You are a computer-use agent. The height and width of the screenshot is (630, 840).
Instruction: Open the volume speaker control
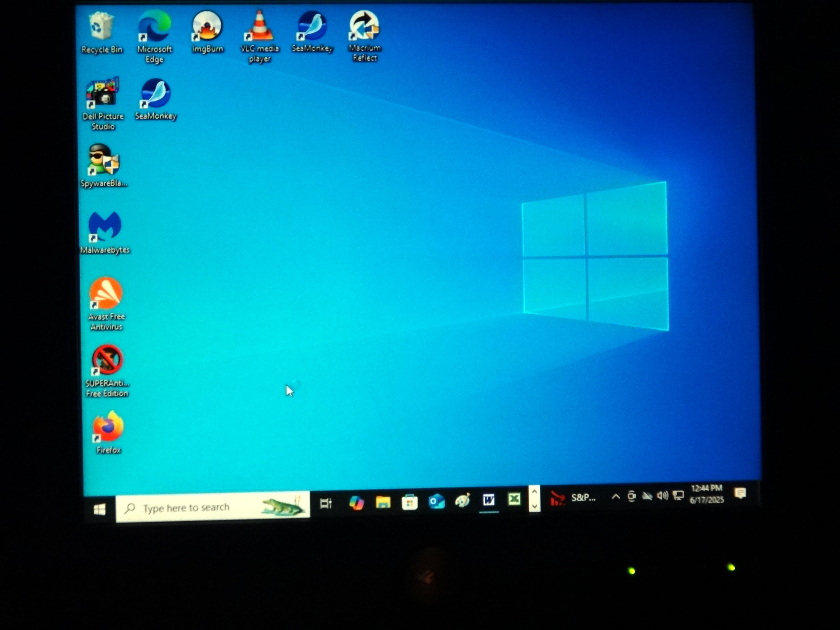click(x=663, y=495)
